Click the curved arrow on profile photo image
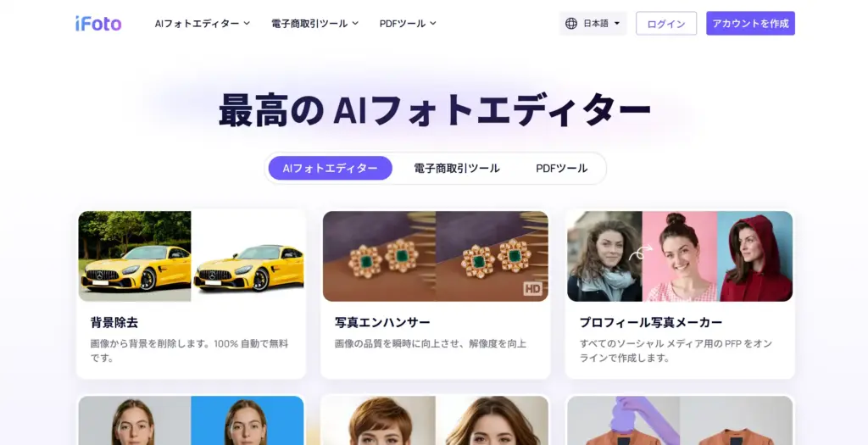Screen dimensions: 868x445 (x=641, y=253)
